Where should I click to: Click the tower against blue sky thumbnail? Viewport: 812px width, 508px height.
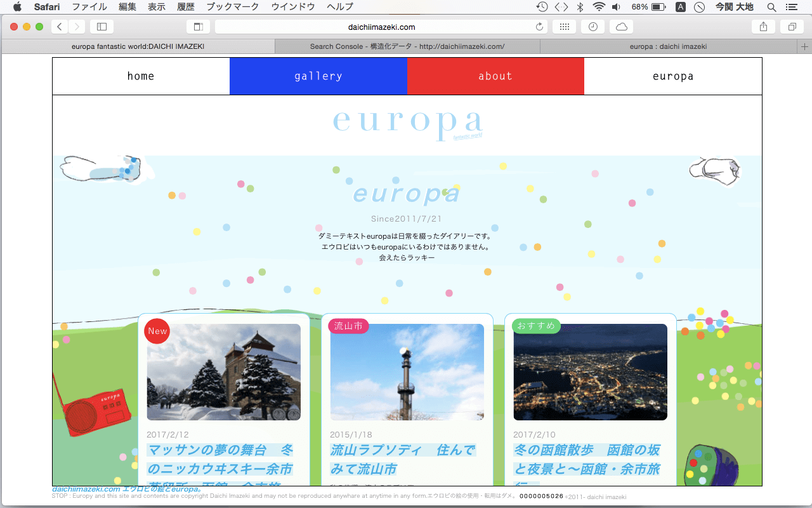pyautogui.click(x=407, y=372)
